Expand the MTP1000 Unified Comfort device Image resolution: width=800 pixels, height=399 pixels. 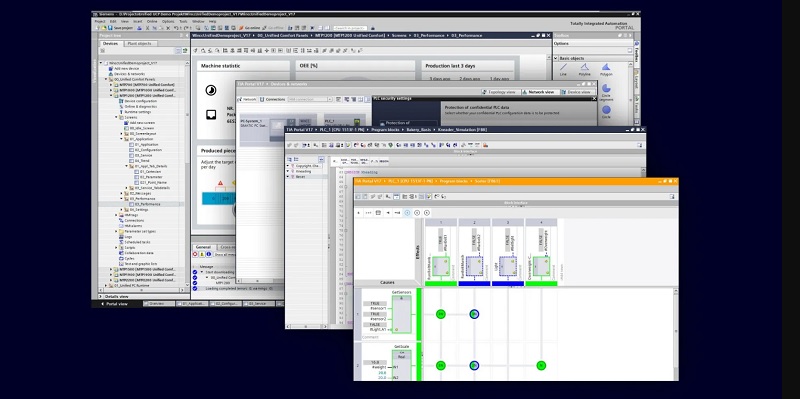tap(111, 90)
